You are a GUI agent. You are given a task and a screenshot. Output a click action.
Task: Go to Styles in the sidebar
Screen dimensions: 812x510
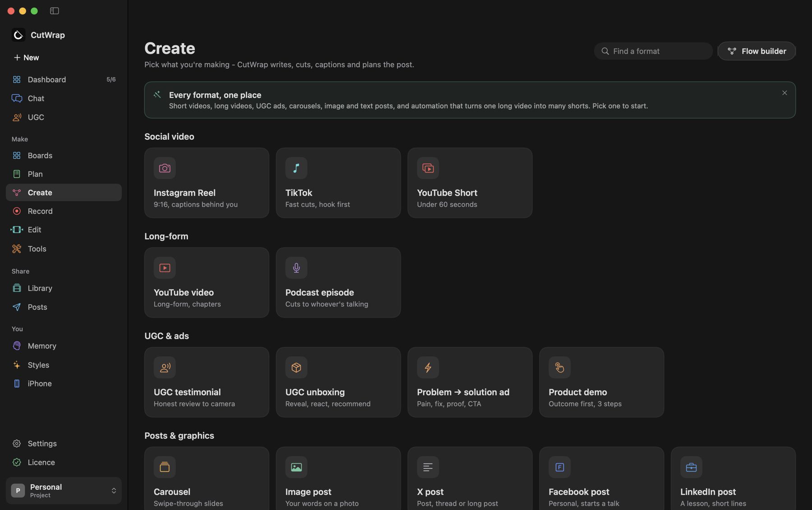64,365
